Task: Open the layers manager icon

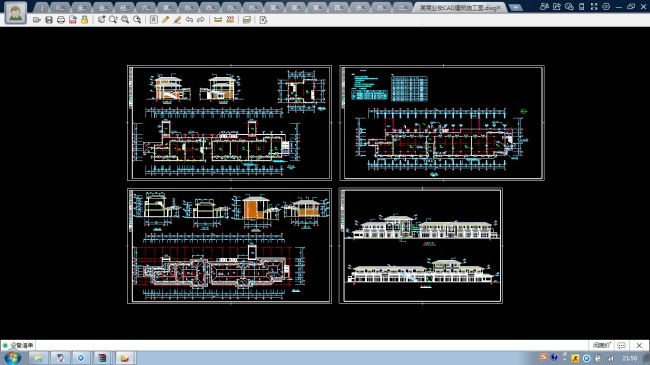Action: [247, 20]
